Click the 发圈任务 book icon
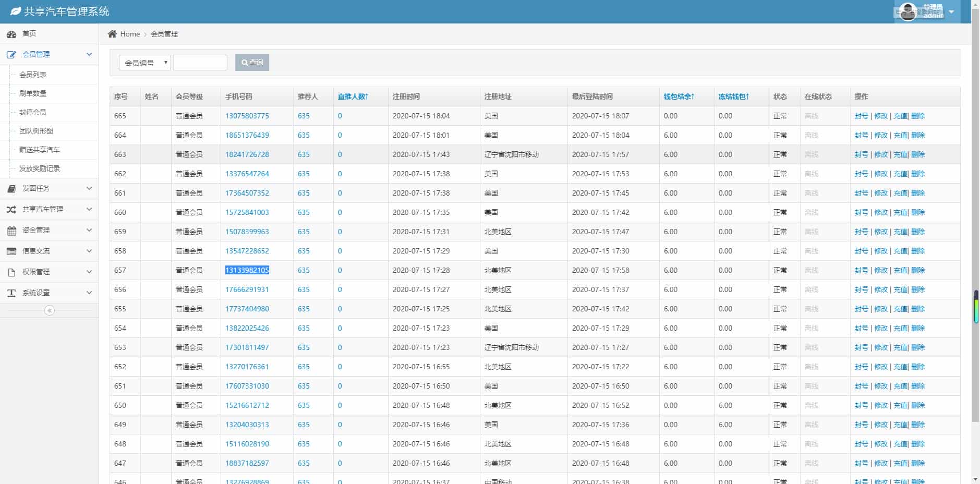Screen dimensions: 980x484 point(11,188)
